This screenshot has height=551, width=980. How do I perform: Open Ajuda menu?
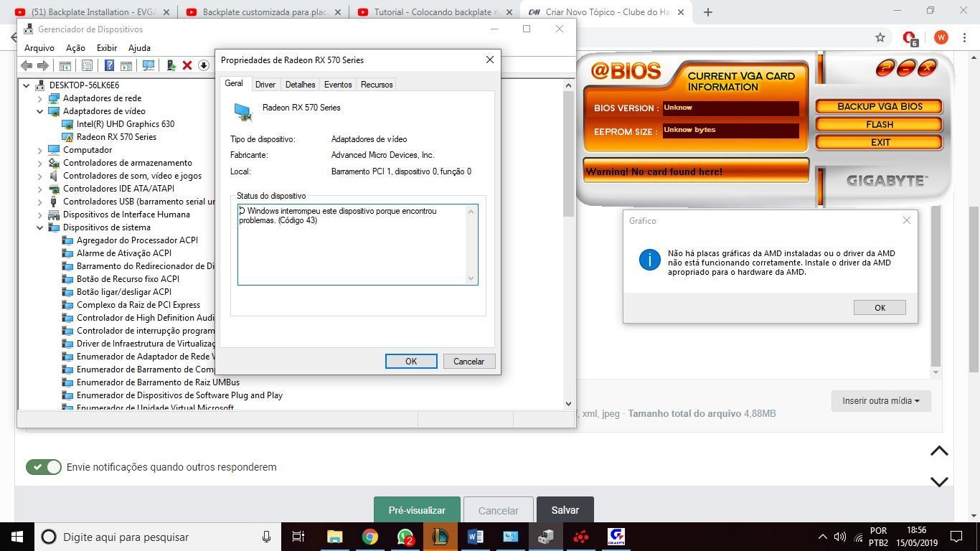coord(139,47)
